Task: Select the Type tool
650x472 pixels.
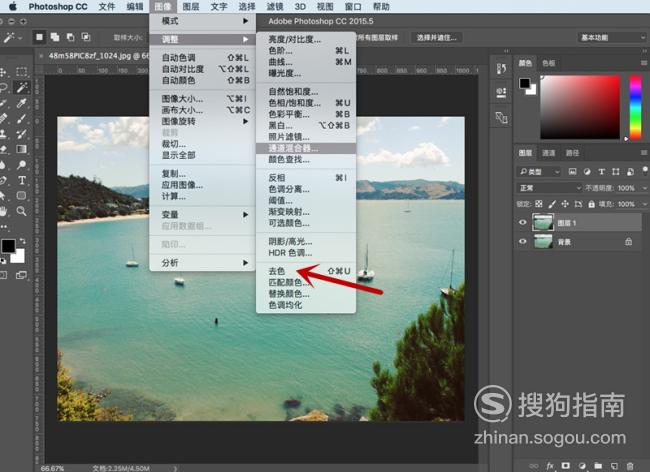Action: 22,180
